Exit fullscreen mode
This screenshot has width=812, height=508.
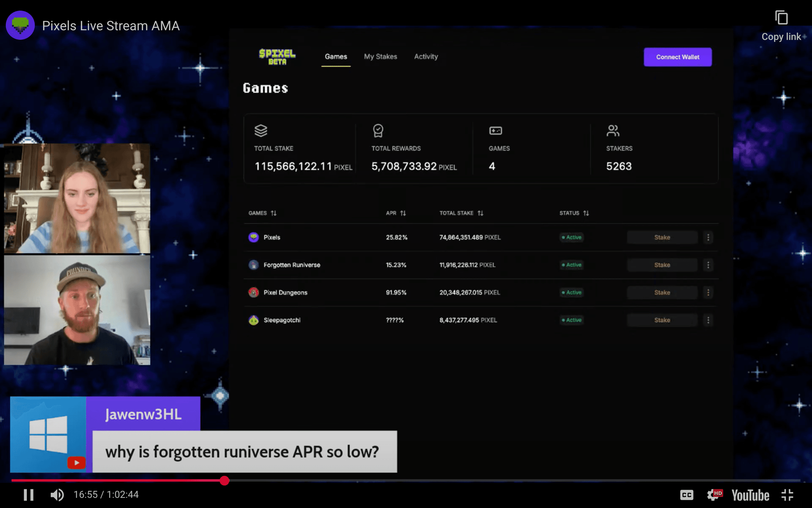(787, 494)
